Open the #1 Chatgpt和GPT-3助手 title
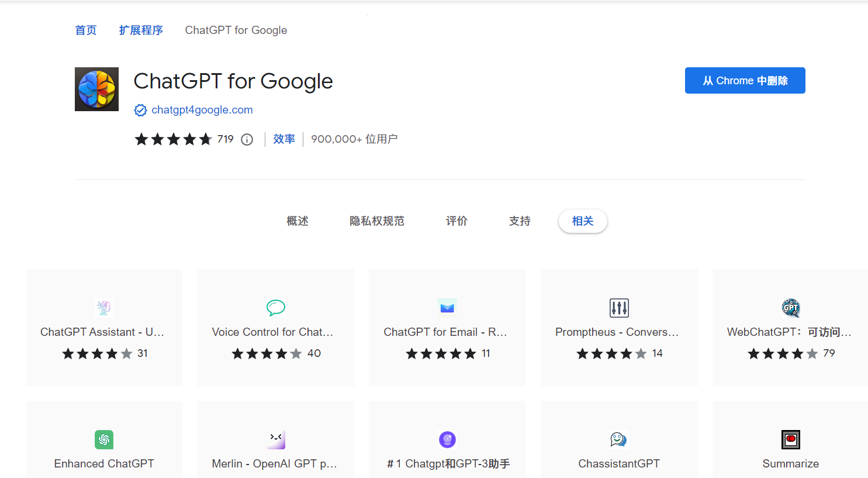This screenshot has width=868, height=478. [448, 464]
